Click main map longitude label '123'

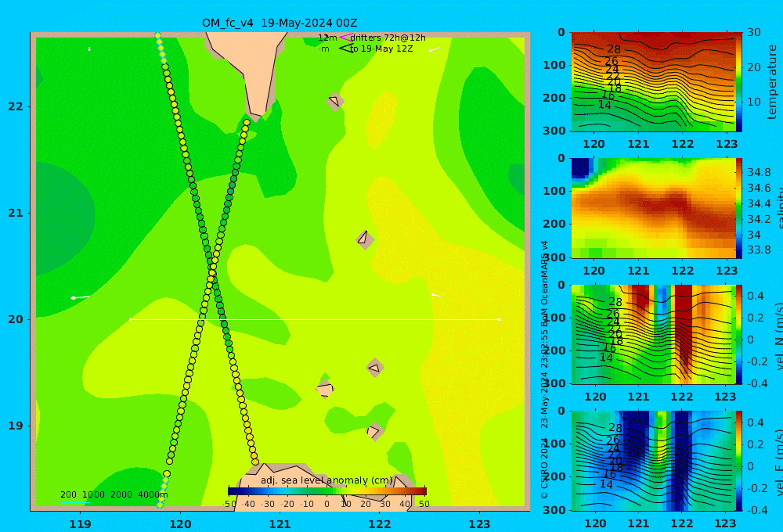pyautogui.click(x=480, y=524)
